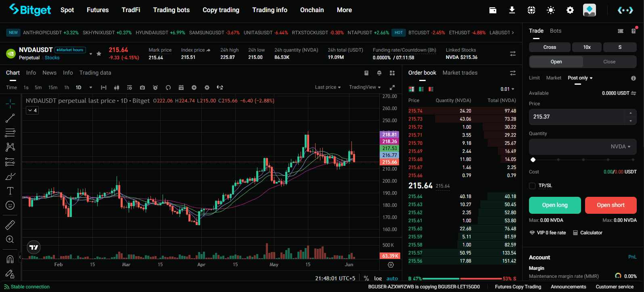
Task: Open the NVDA quantity unit dropdown
Action: [x=621, y=146]
